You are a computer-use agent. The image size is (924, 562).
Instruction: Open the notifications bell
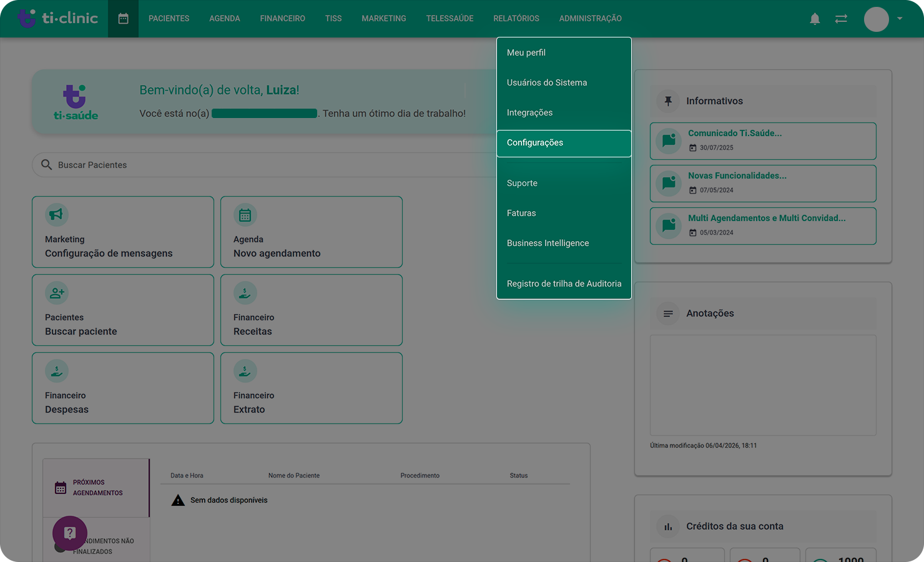(x=815, y=19)
